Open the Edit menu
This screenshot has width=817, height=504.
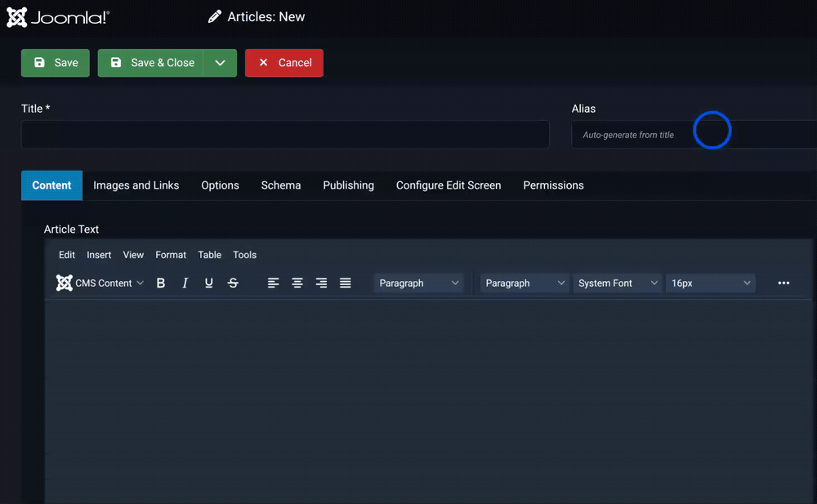(67, 255)
